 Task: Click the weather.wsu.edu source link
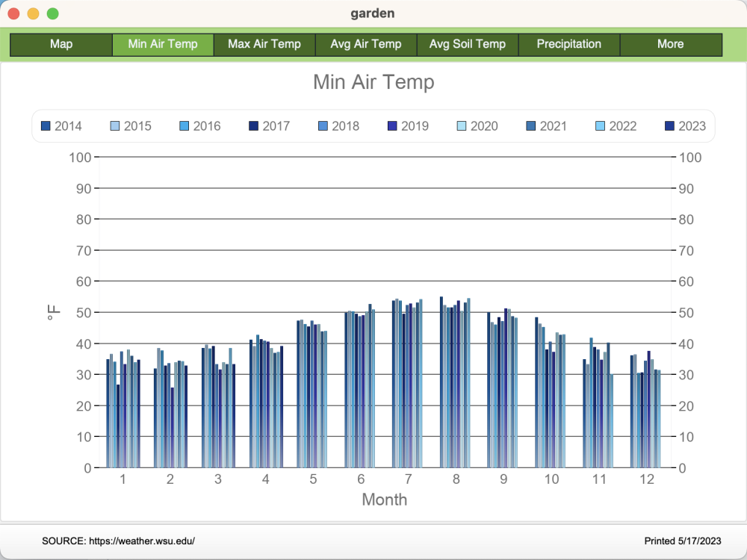coord(142,541)
